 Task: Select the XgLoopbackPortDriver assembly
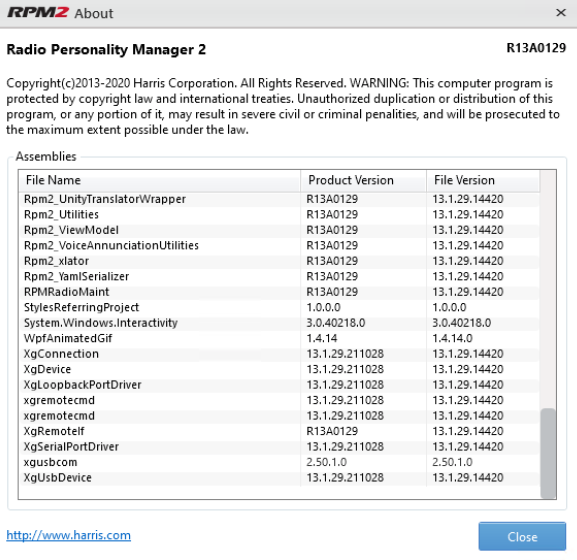coord(279,384)
